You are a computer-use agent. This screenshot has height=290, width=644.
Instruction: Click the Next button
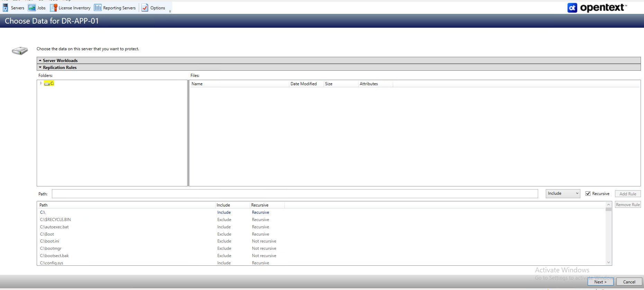(x=600, y=282)
